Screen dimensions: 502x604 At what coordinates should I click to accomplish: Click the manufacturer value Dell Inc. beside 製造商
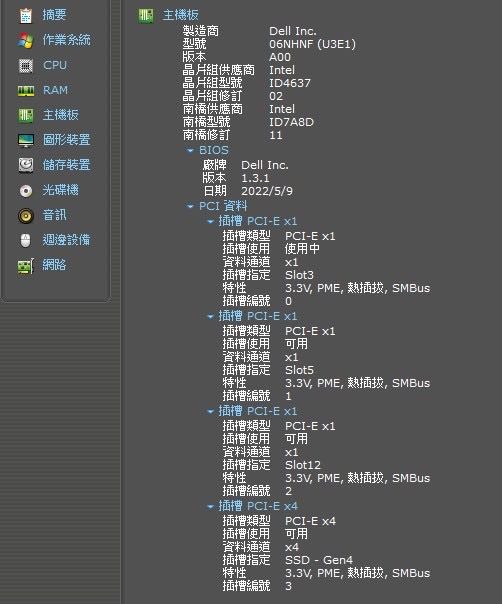pos(293,31)
